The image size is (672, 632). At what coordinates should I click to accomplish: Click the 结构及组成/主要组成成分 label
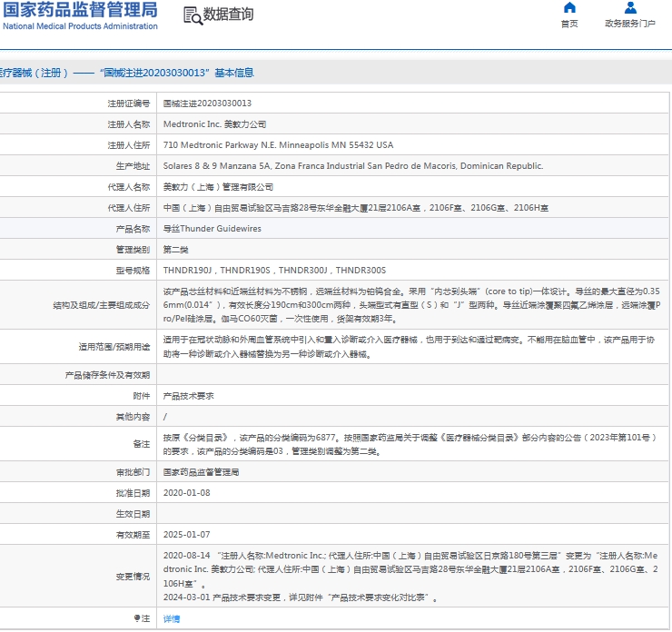click(101, 304)
